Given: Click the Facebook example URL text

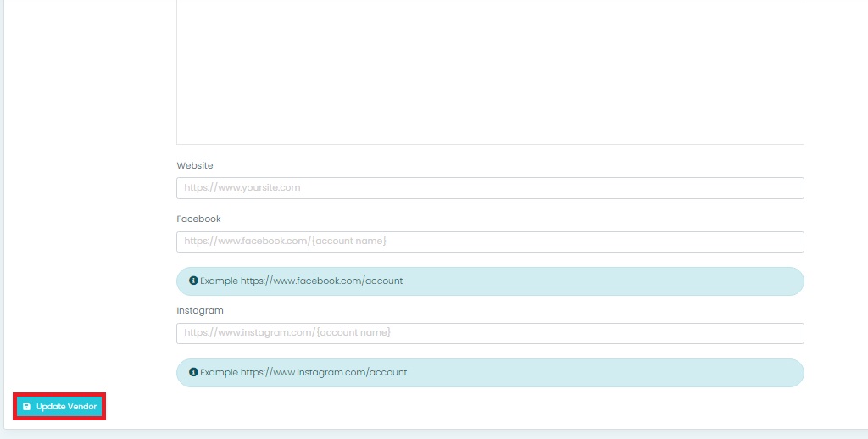Looking at the screenshot, I should click(321, 281).
